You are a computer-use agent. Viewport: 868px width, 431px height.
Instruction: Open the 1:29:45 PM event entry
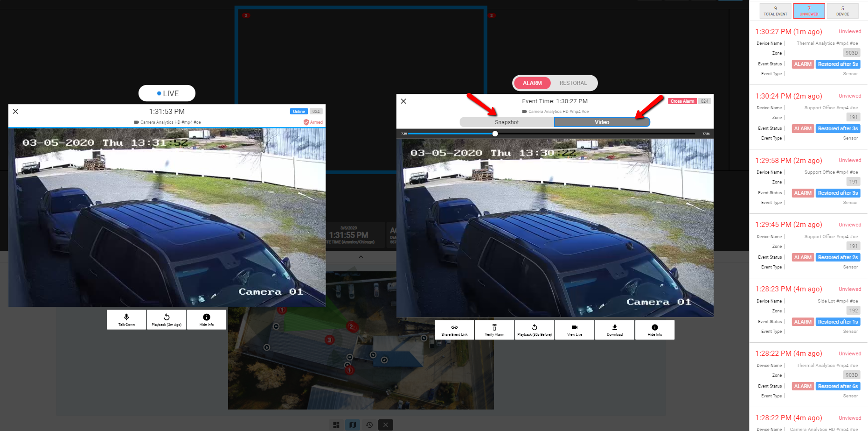pyautogui.click(x=808, y=246)
